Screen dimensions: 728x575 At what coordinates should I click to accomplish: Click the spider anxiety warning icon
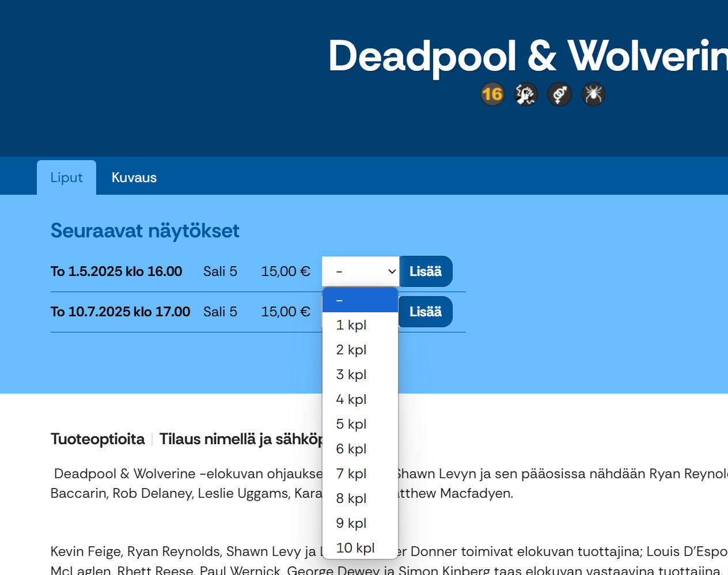(x=593, y=94)
